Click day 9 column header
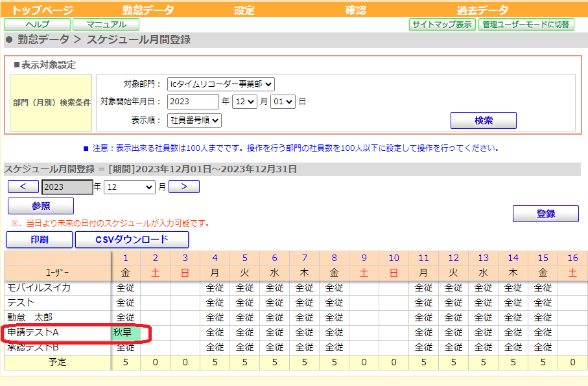This screenshot has width=588, height=386. point(364,258)
